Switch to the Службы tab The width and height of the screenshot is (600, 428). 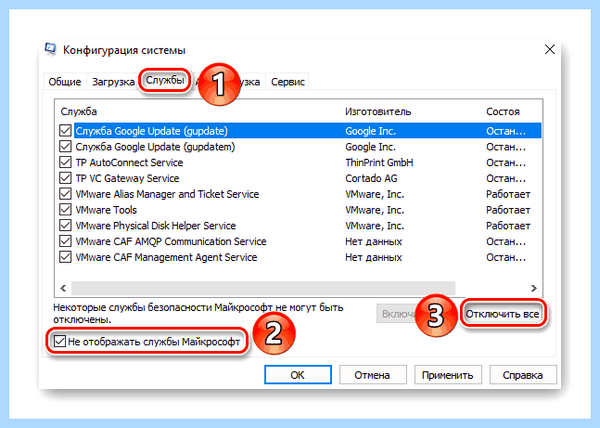coord(165,80)
